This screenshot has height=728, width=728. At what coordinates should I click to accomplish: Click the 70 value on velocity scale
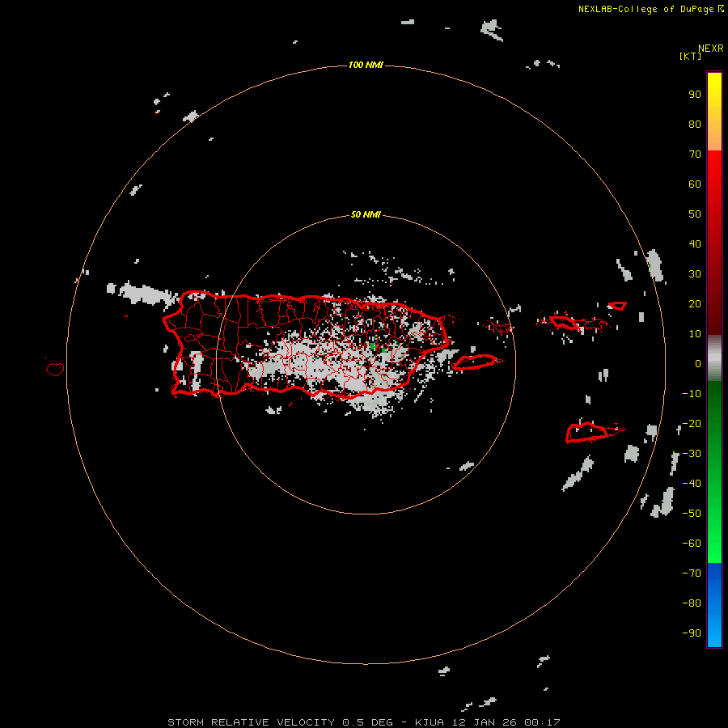(x=695, y=154)
